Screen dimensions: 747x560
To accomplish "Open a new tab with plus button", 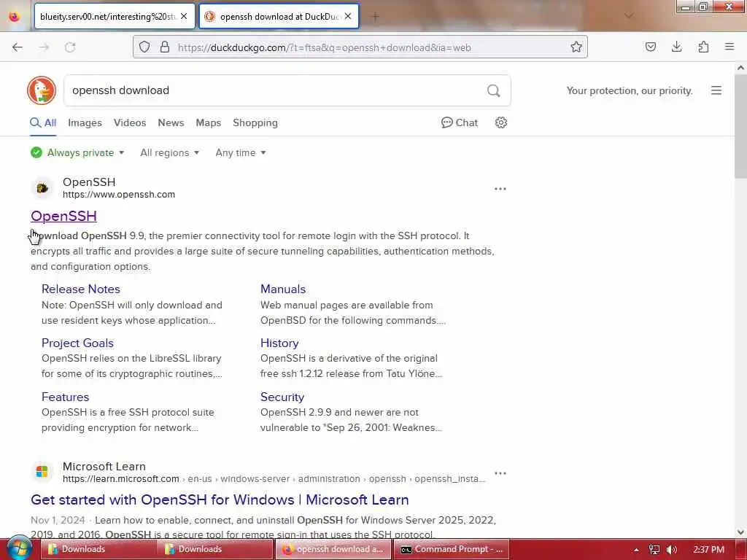I will (375, 17).
